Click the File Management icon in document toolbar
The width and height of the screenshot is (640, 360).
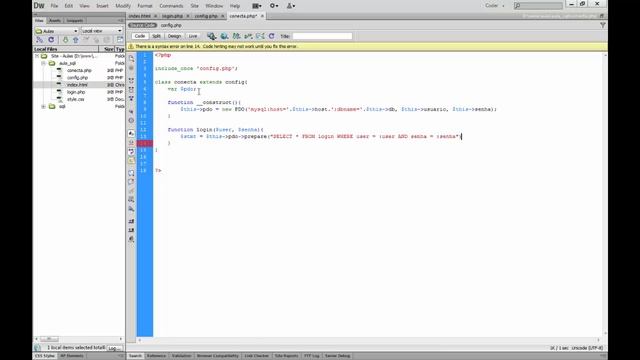click(236, 36)
